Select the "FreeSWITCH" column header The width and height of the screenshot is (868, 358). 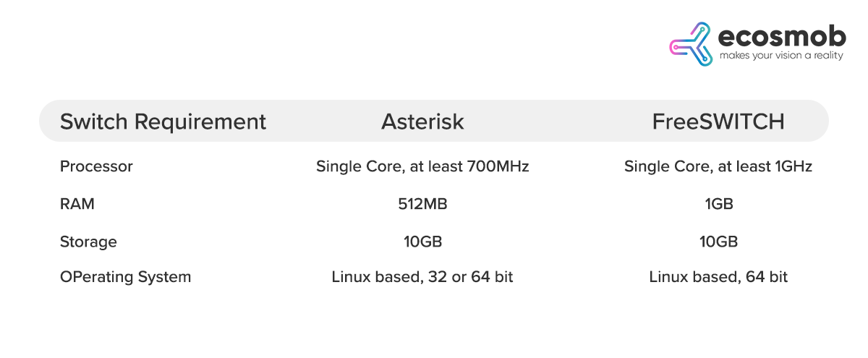(718, 121)
